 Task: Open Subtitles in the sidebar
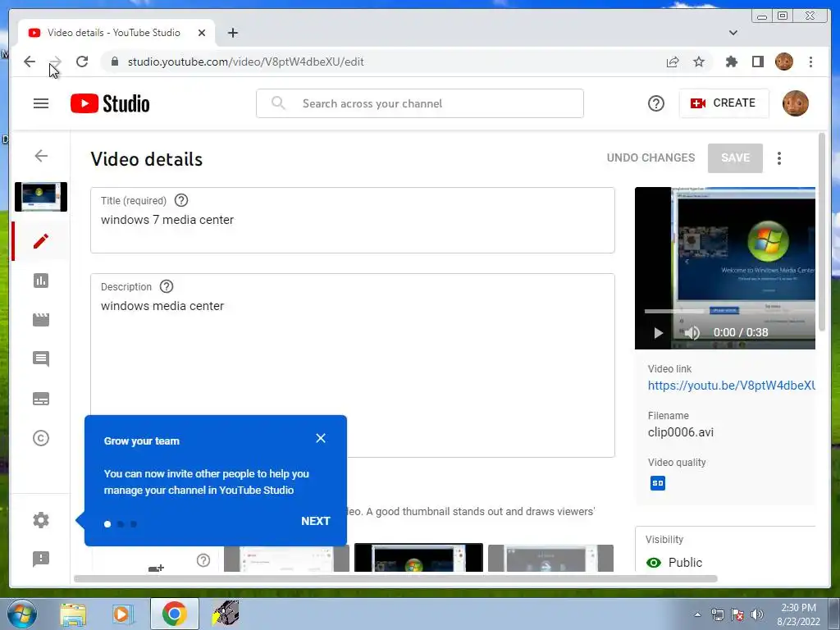point(41,399)
